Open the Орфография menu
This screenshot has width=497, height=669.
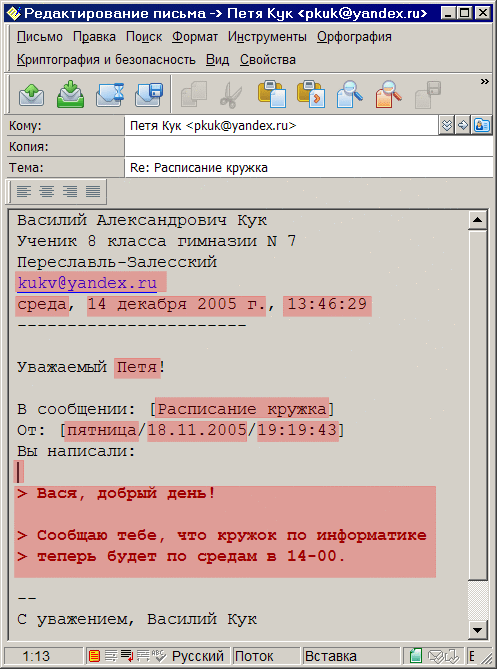pos(354,37)
